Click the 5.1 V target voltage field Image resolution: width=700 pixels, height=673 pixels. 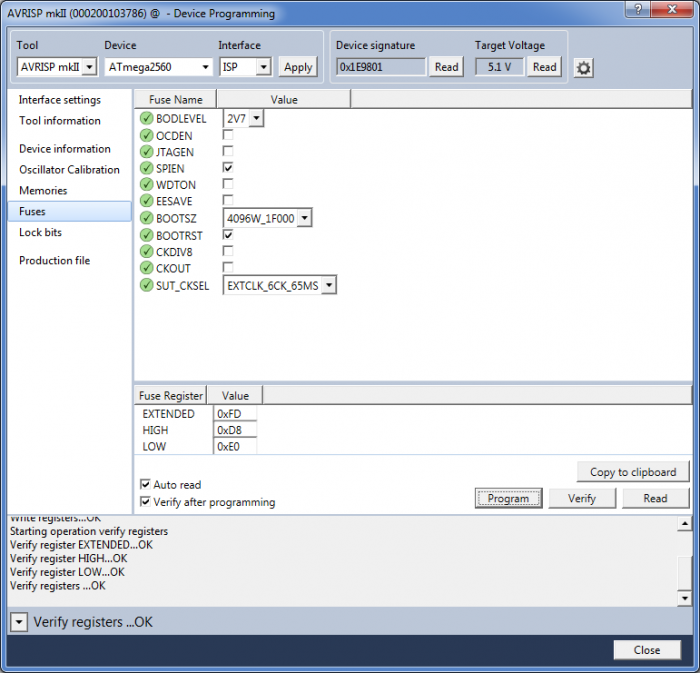click(x=499, y=67)
